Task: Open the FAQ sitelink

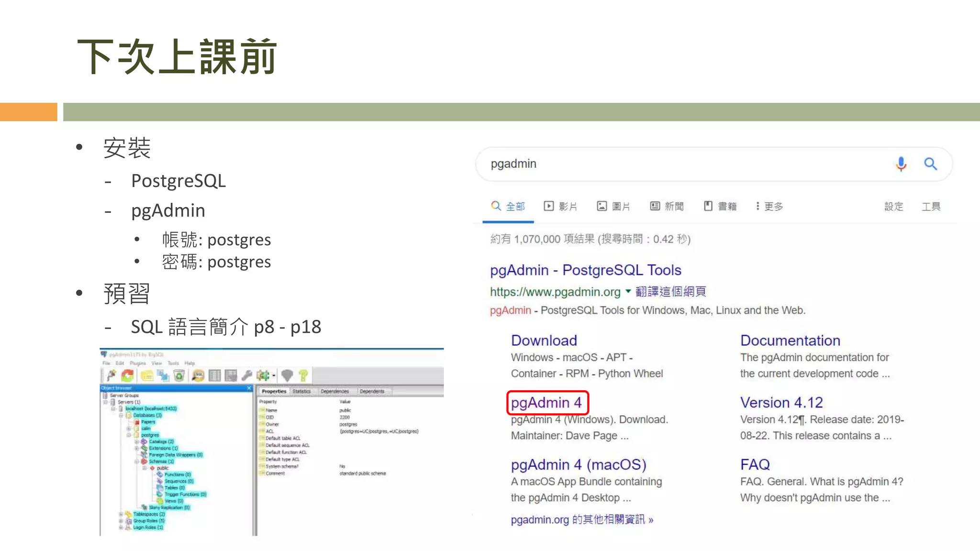Action: point(755,464)
